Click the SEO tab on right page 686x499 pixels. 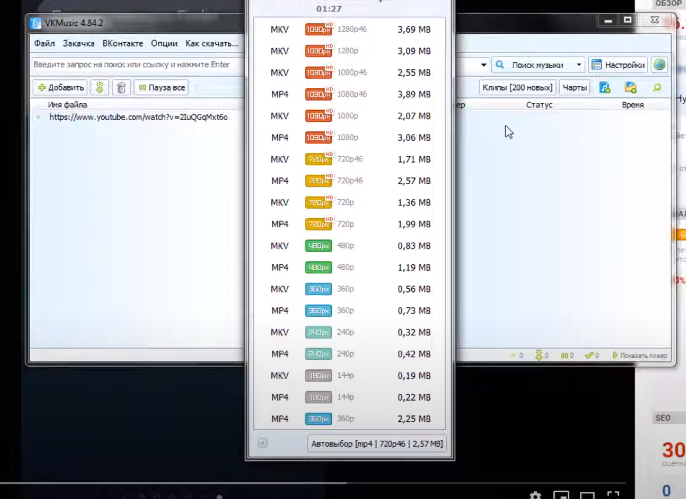click(668, 418)
